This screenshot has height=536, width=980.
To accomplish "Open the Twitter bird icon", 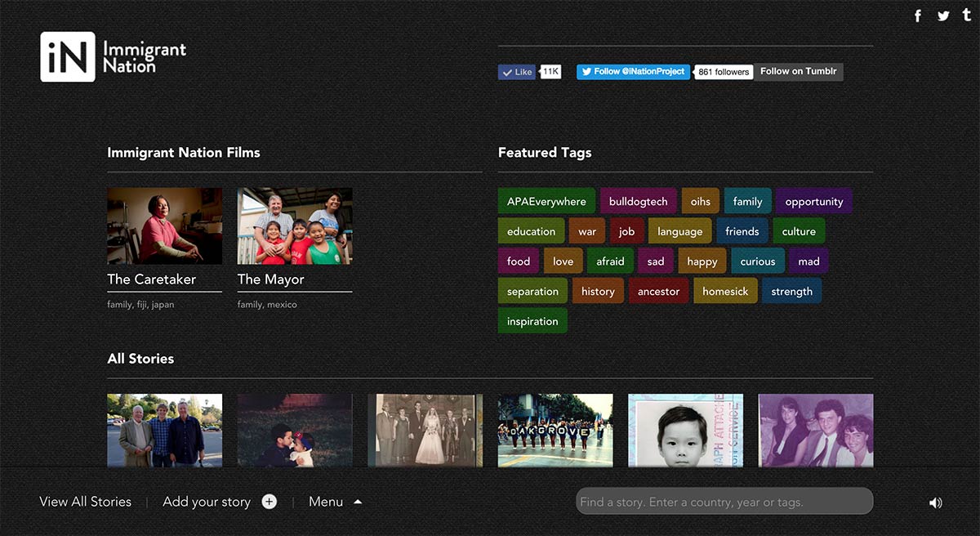I will (x=943, y=16).
